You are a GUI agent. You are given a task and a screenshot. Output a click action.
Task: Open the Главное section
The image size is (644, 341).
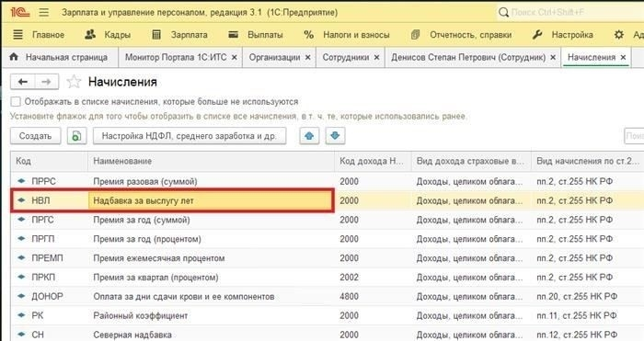pos(39,35)
